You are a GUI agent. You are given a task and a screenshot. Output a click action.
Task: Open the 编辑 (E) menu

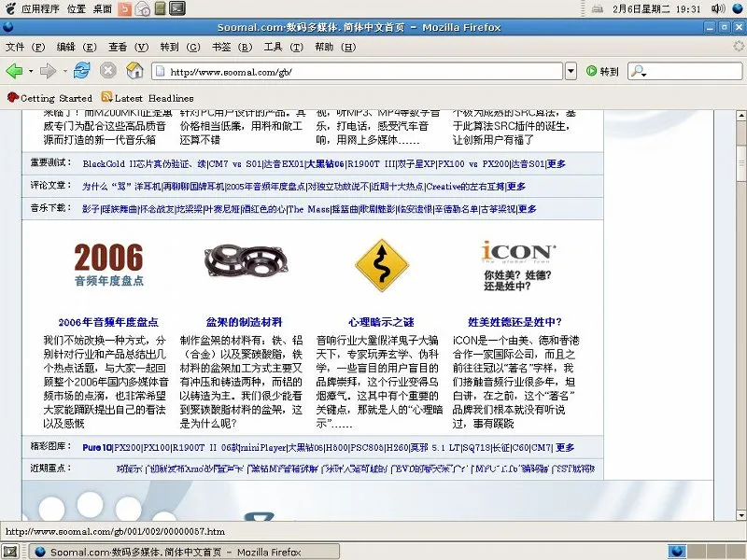tap(77, 47)
